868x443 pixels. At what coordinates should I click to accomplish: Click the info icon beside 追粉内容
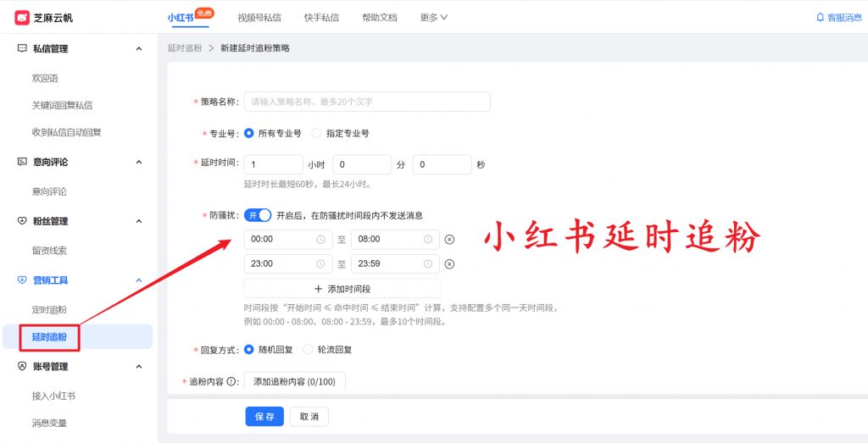231,381
